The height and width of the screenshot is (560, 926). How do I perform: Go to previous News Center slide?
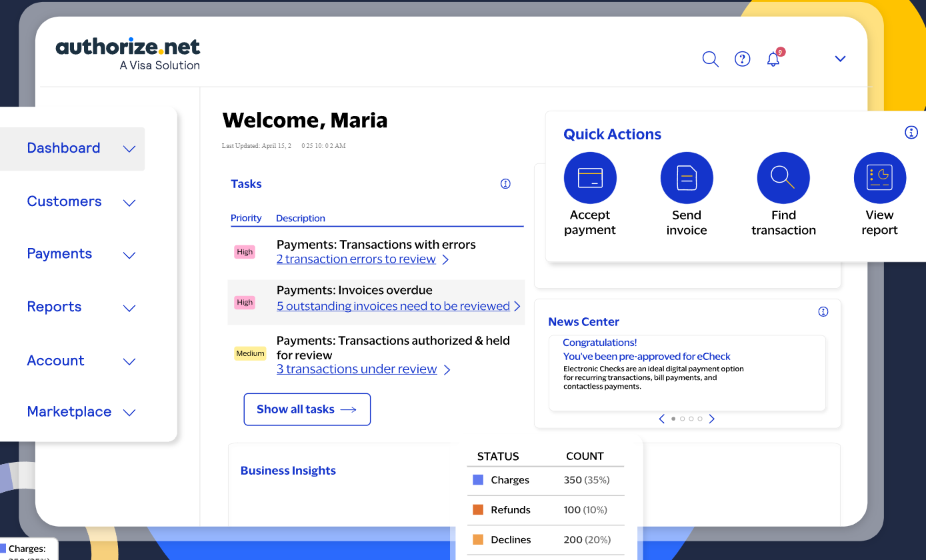click(661, 419)
